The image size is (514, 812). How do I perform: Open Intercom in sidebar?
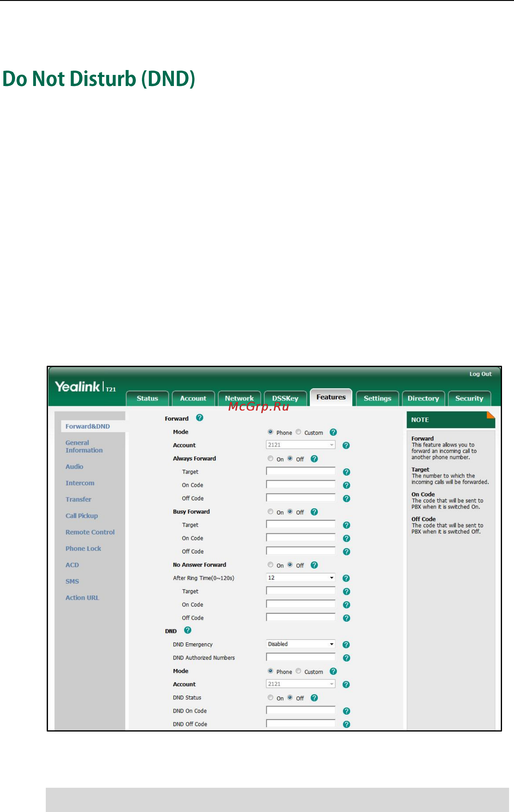click(x=80, y=483)
